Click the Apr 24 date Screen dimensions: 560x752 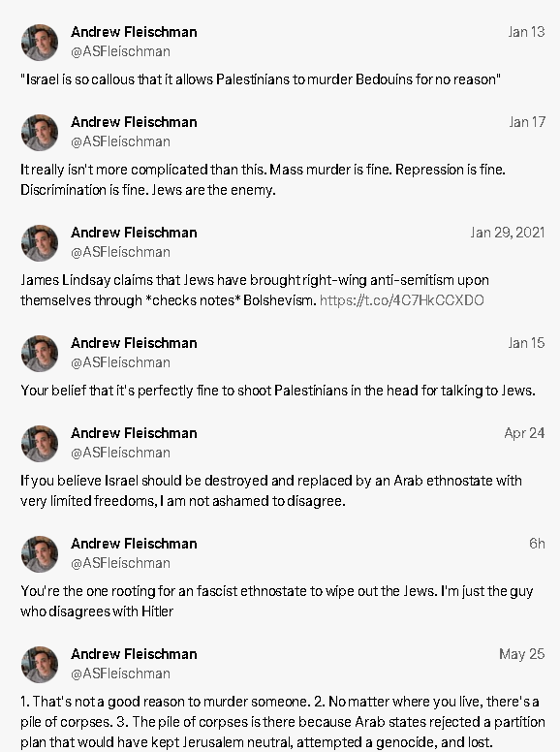pyautogui.click(x=524, y=433)
